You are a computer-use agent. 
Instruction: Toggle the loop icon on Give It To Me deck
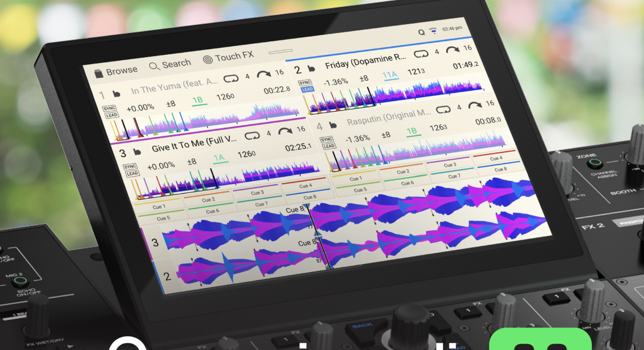point(252,136)
